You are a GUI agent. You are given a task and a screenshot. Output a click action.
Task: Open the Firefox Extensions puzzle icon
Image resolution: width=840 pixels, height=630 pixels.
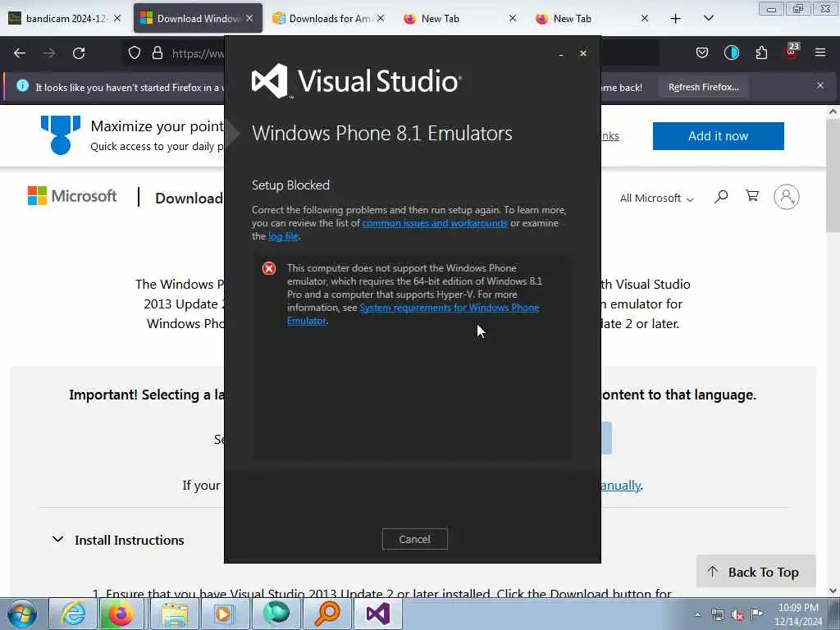point(761,52)
